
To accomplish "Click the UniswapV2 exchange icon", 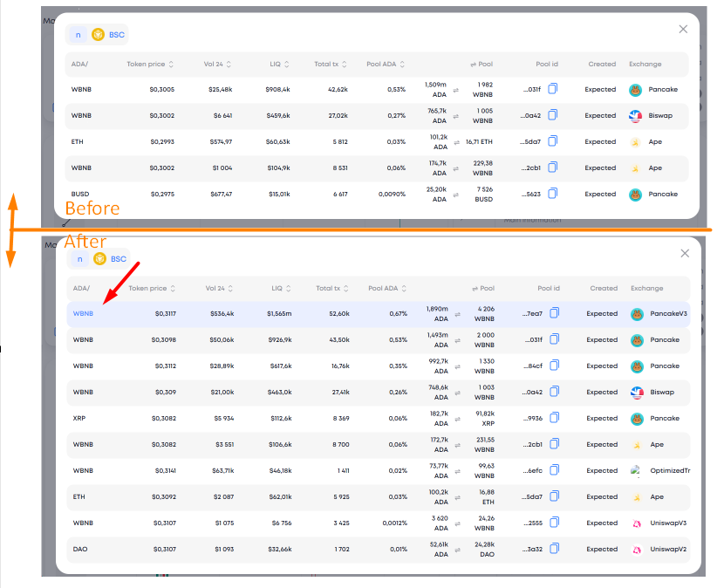I will pyautogui.click(x=637, y=550).
